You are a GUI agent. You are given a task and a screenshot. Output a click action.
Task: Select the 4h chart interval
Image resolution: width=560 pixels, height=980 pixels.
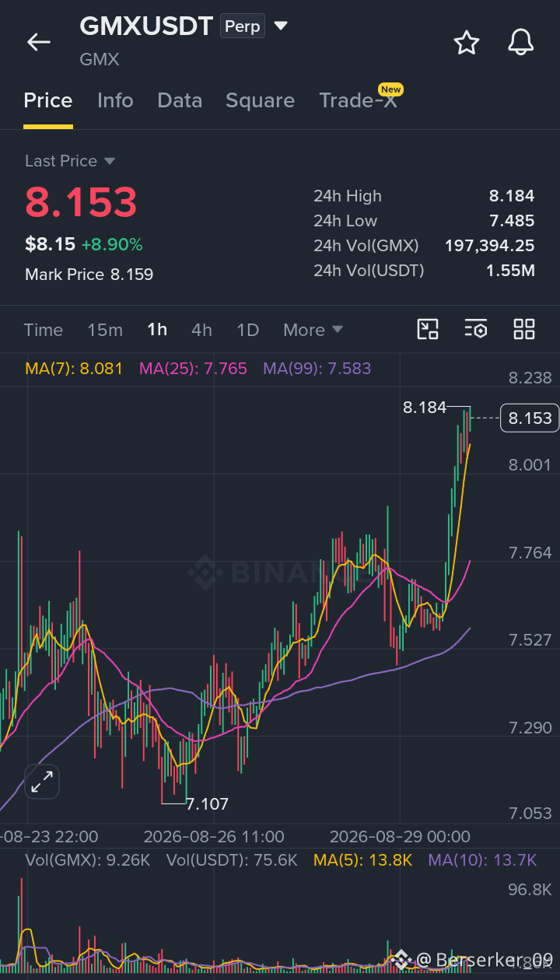201,330
